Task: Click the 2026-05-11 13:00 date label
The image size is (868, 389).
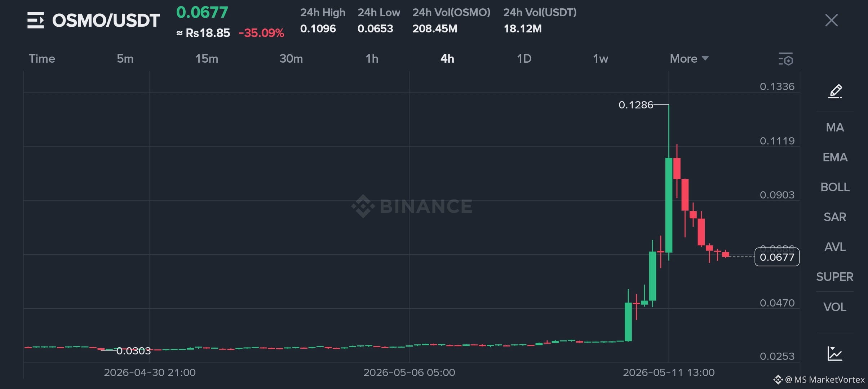Action: [x=669, y=372]
